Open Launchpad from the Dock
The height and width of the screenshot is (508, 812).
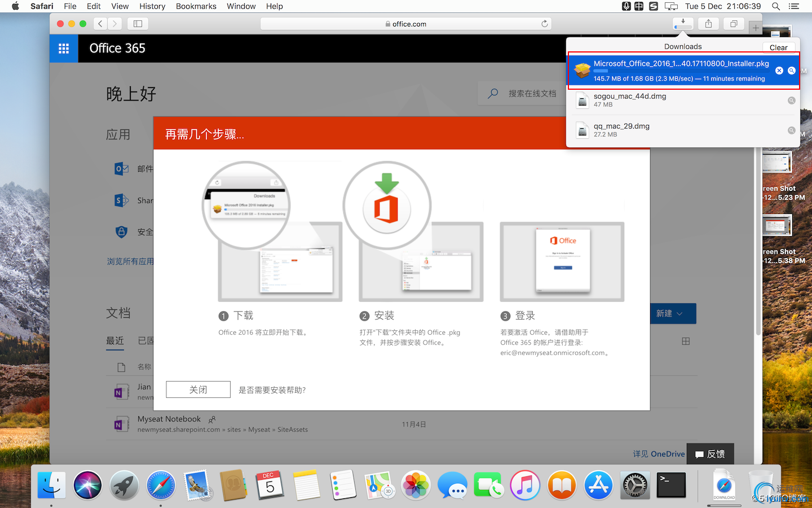(x=124, y=485)
